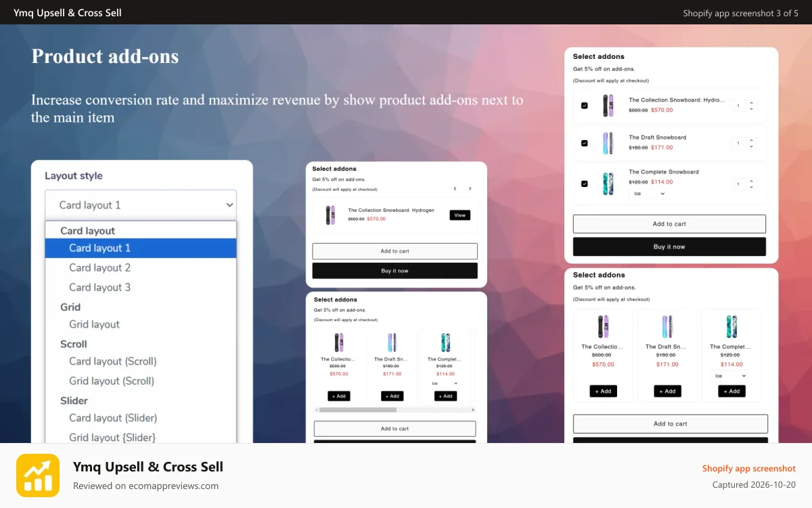Click the horizontal scrollbar thumb in the grid panel
812x508 pixels.
coord(358,410)
